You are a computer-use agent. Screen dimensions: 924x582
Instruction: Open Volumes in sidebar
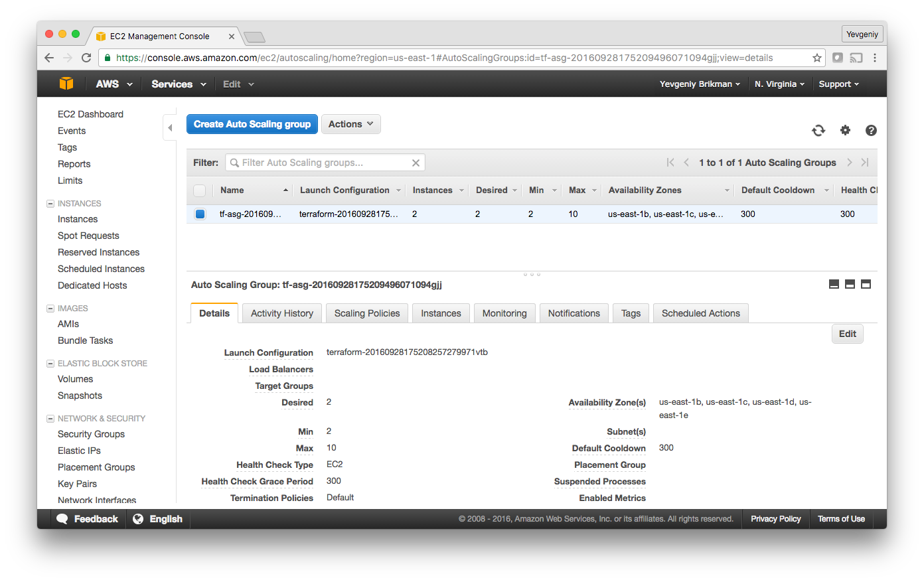point(76,379)
